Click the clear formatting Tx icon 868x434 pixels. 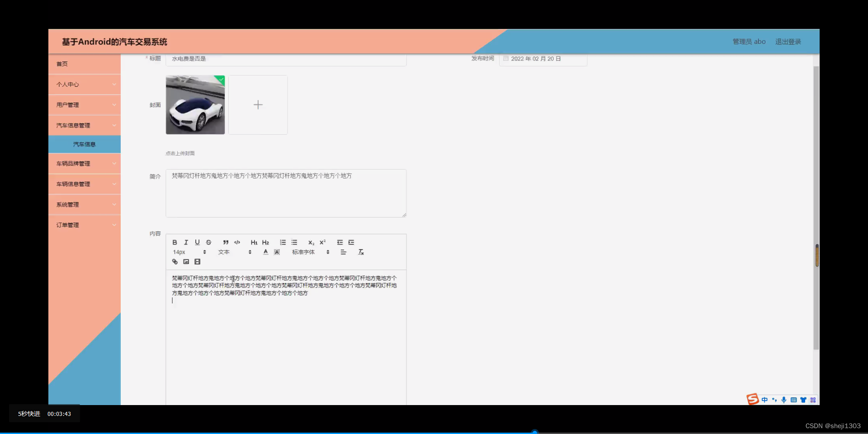361,252
